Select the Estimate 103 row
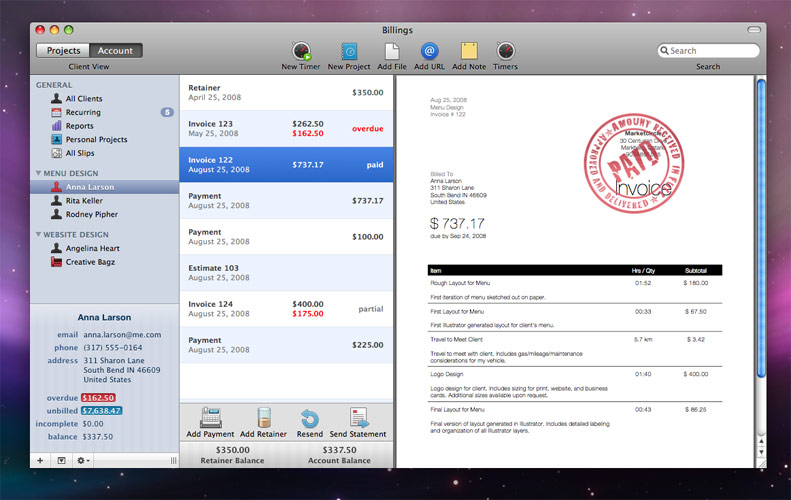 pyautogui.click(x=286, y=272)
